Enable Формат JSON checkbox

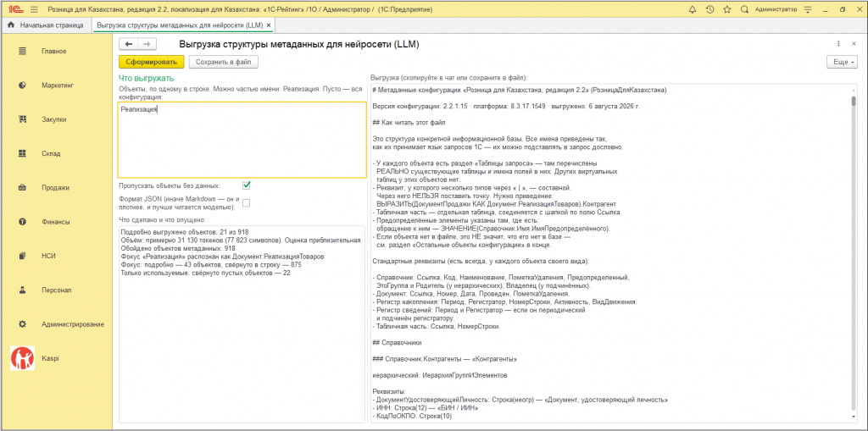click(x=247, y=203)
